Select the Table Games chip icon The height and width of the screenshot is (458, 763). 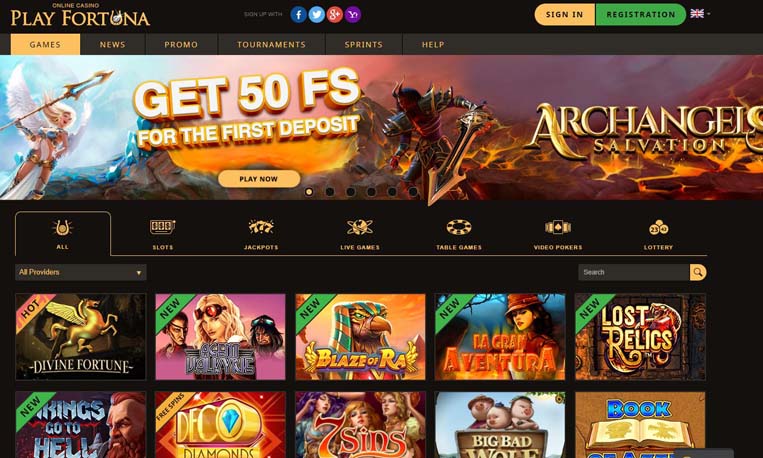click(459, 227)
